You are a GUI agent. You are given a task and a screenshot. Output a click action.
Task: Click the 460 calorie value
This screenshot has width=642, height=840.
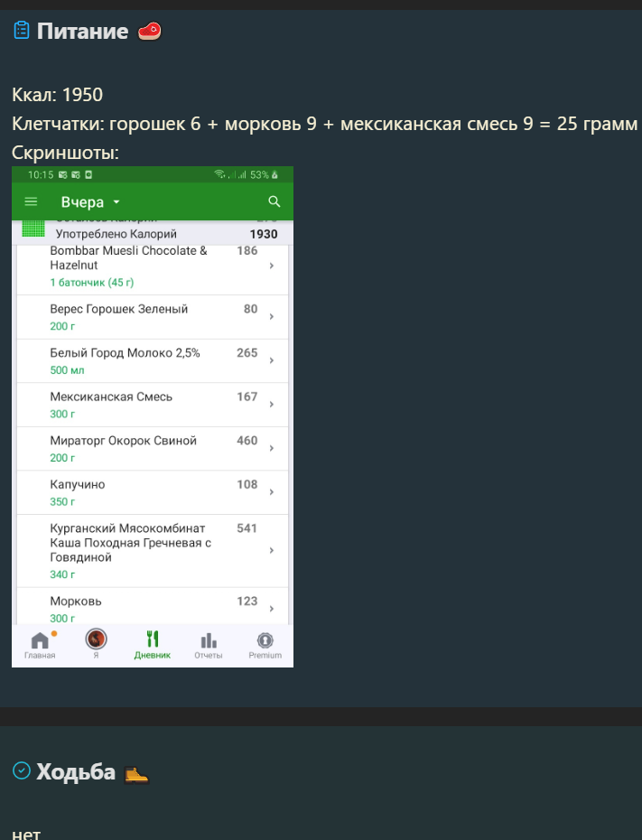pos(247,441)
